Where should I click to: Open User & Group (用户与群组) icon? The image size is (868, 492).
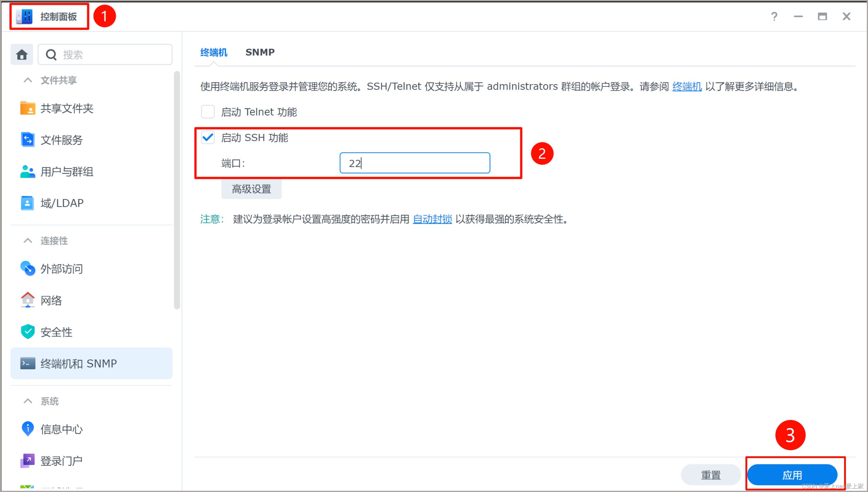[27, 171]
